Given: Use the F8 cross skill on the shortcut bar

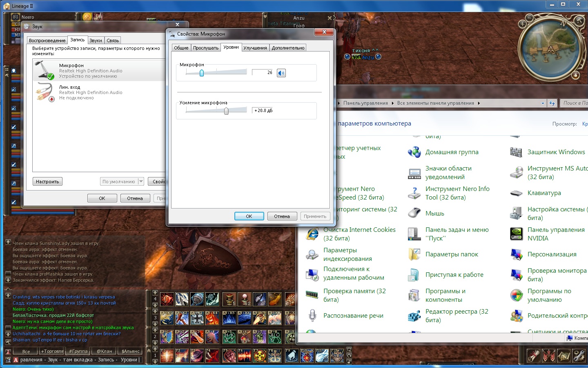Looking at the screenshot, I should coord(275,355).
